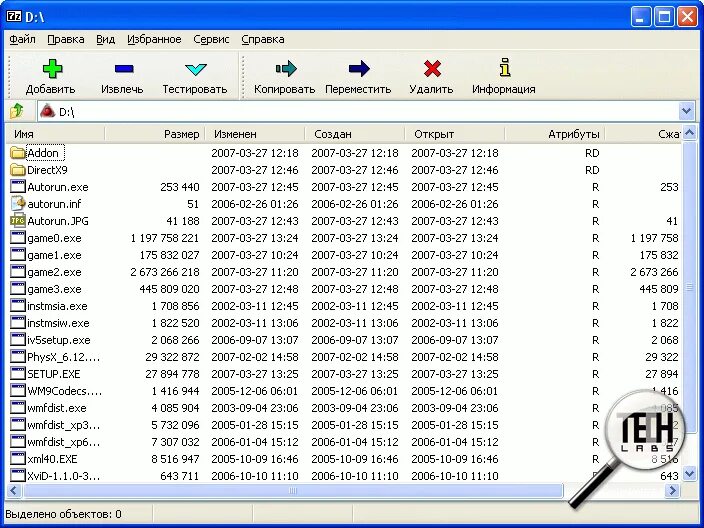Click opened date 2005-10-09 16:46
Viewport: 704px width, 528px height.
(455, 459)
